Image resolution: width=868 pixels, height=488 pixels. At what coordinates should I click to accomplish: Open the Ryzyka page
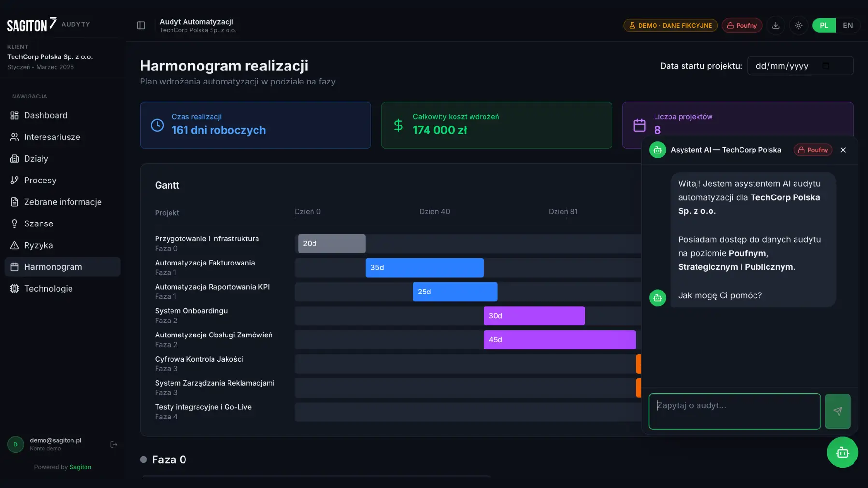[38, 245]
